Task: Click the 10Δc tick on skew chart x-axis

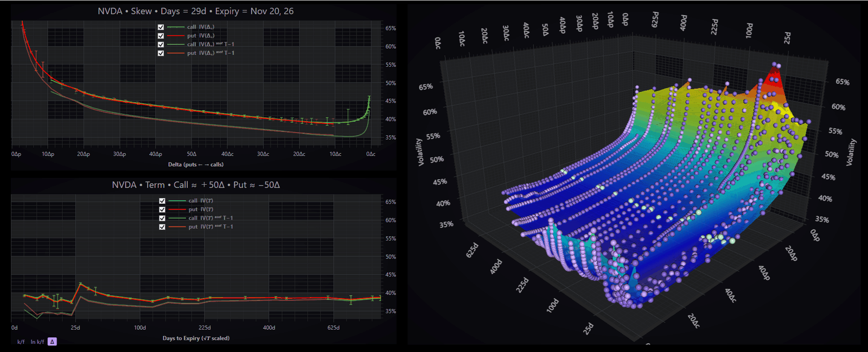Action: click(335, 154)
